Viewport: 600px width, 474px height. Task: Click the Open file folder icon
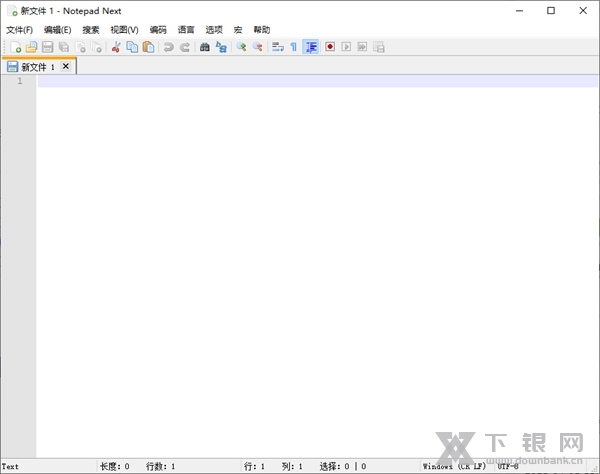[31, 47]
